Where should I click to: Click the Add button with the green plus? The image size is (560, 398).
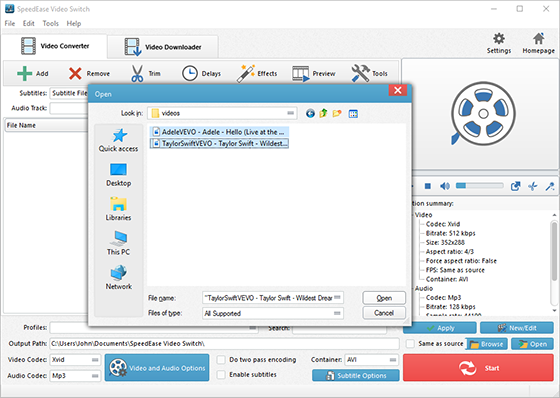32,74
